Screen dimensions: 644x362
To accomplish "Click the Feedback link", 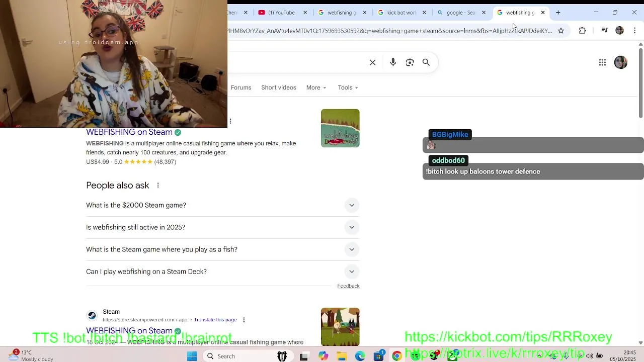I will [348, 286].
